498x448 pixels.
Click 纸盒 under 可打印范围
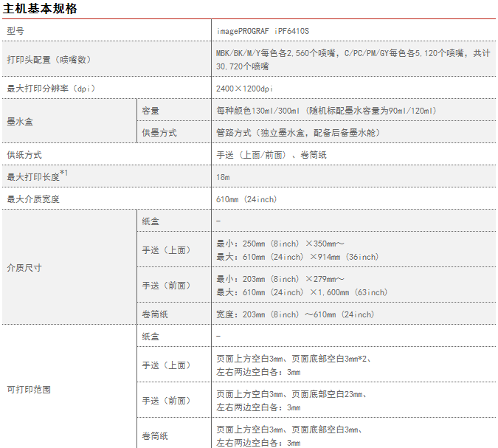[151, 336]
